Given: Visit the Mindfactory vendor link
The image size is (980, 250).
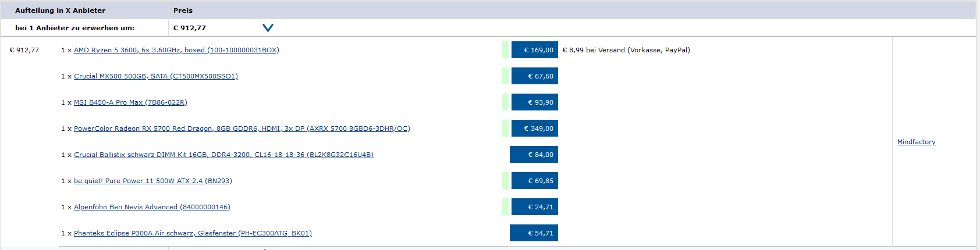Looking at the screenshot, I should click(x=916, y=142).
